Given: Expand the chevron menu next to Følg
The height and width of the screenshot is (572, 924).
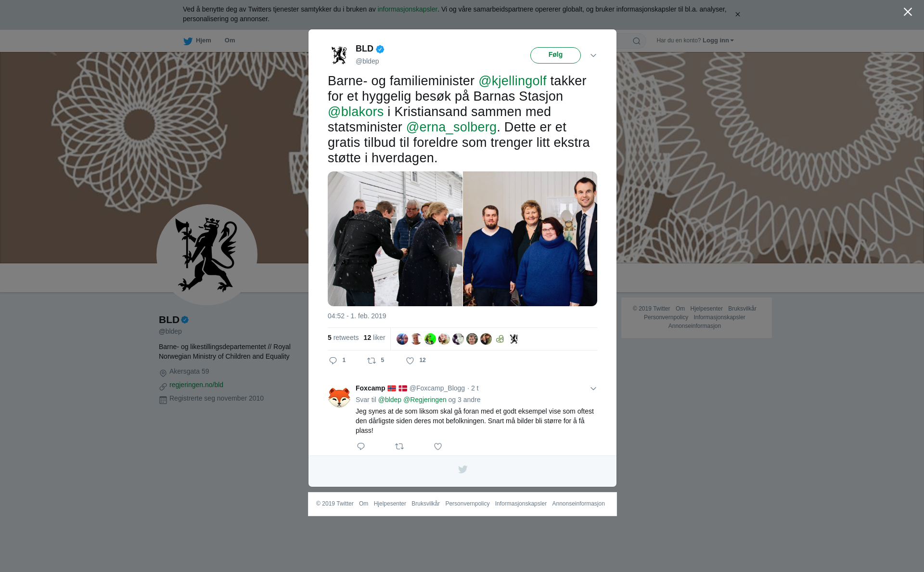Looking at the screenshot, I should point(593,55).
